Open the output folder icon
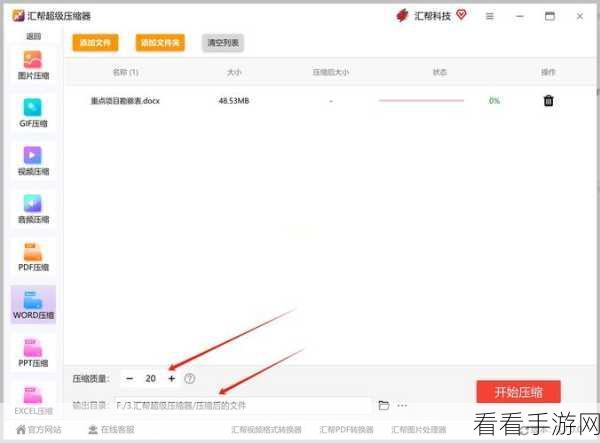This screenshot has width=600, height=443. click(x=383, y=405)
